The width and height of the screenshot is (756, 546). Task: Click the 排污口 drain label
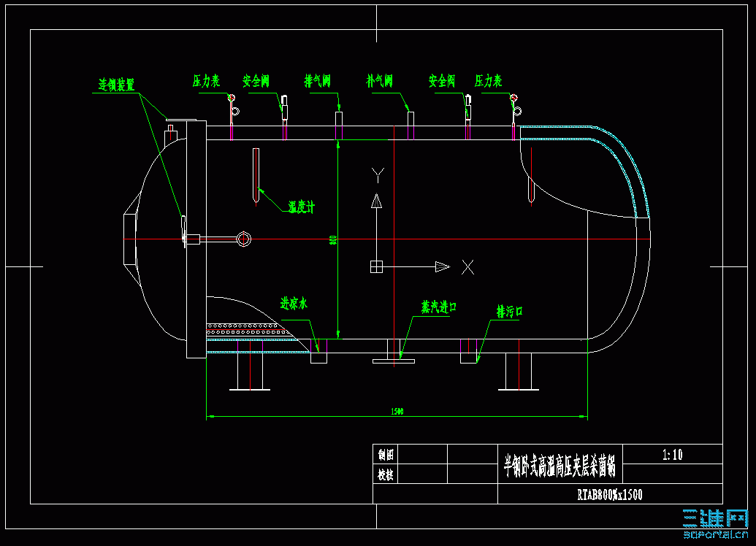click(510, 311)
